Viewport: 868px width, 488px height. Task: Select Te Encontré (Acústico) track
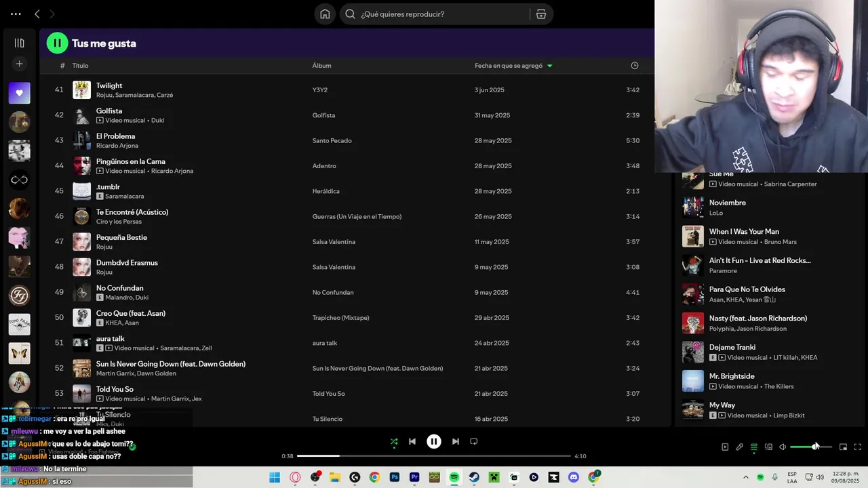click(132, 212)
